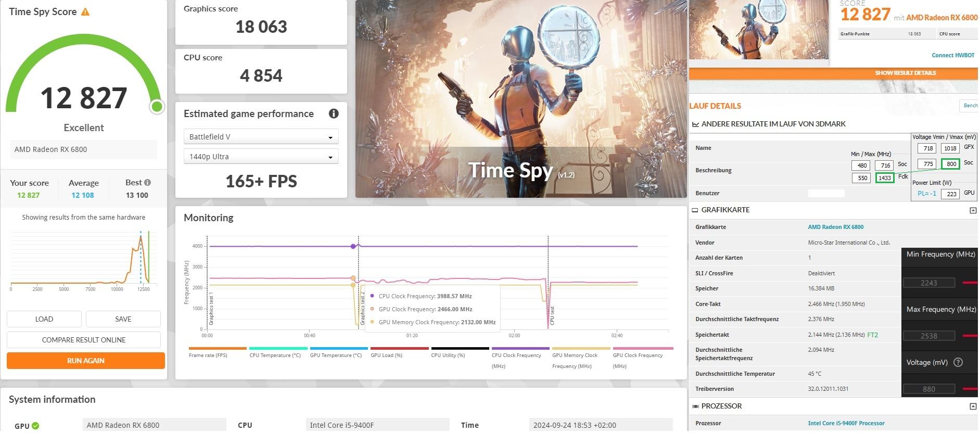Open the Estimated game performance info icon

(334, 113)
